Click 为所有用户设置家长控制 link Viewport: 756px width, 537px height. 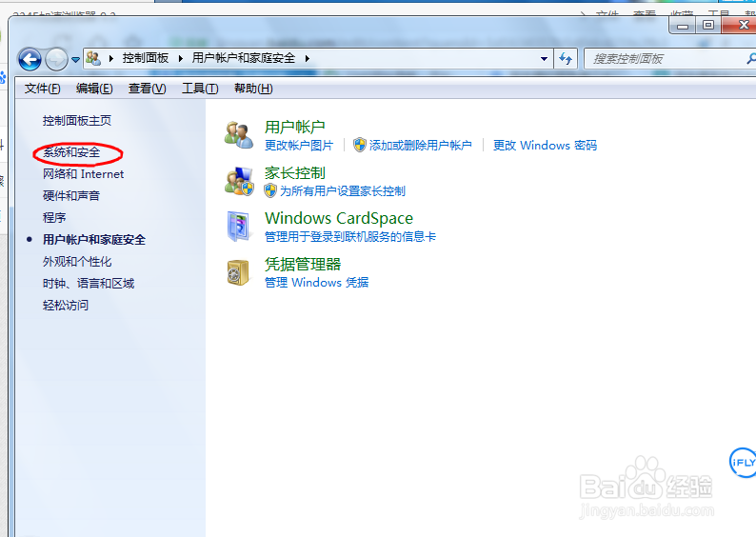(343, 190)
